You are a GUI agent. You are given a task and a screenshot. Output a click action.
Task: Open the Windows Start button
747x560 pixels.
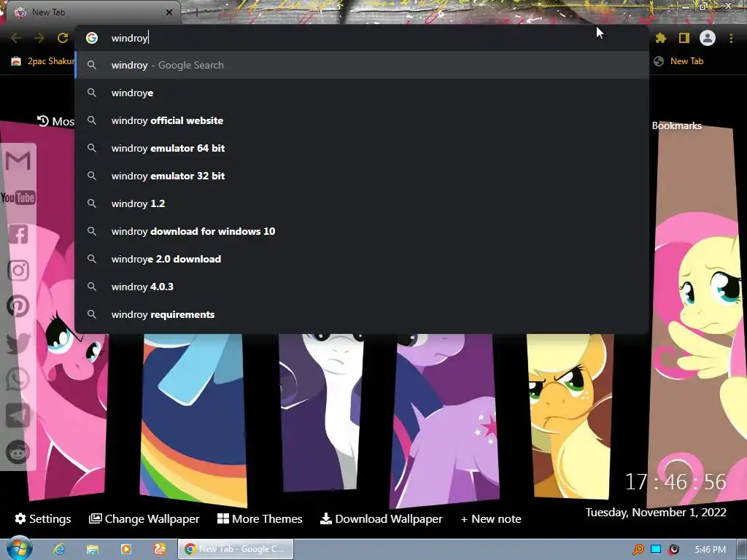click(19, 548)
